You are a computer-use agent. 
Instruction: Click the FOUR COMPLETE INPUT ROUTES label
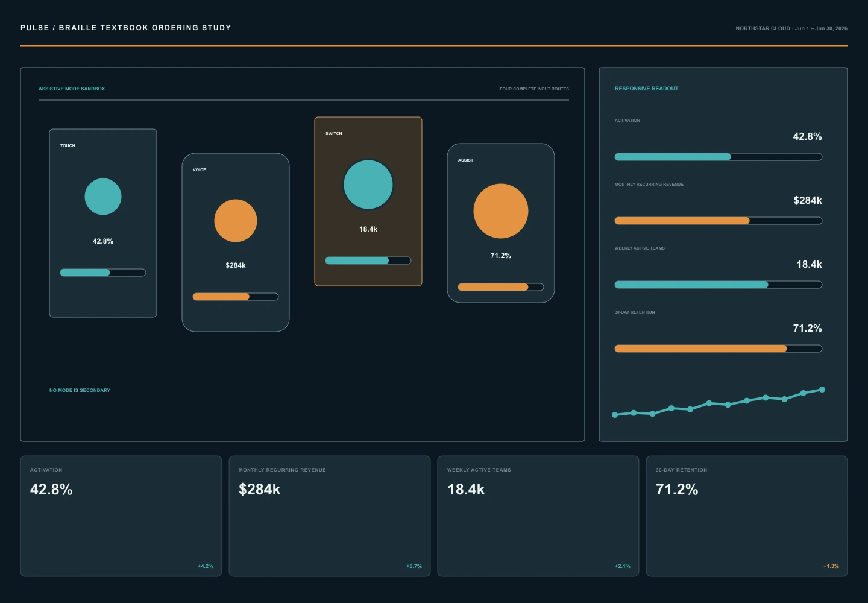[x=534, y=89]
